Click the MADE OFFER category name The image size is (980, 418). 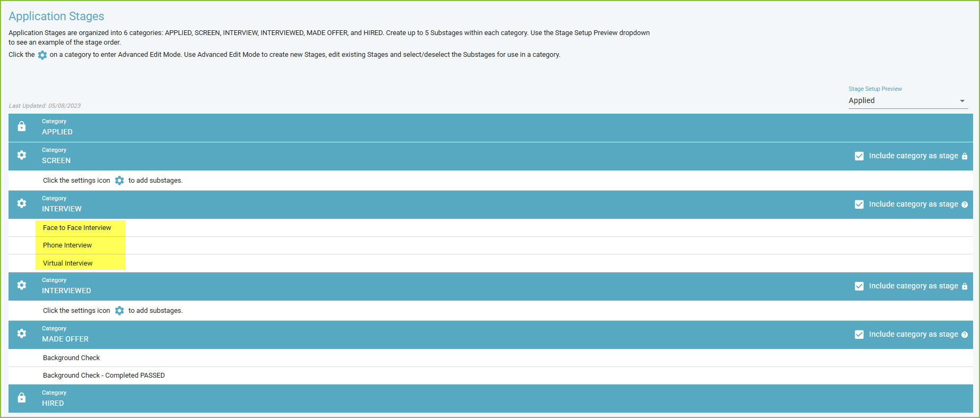coord(65,339)
